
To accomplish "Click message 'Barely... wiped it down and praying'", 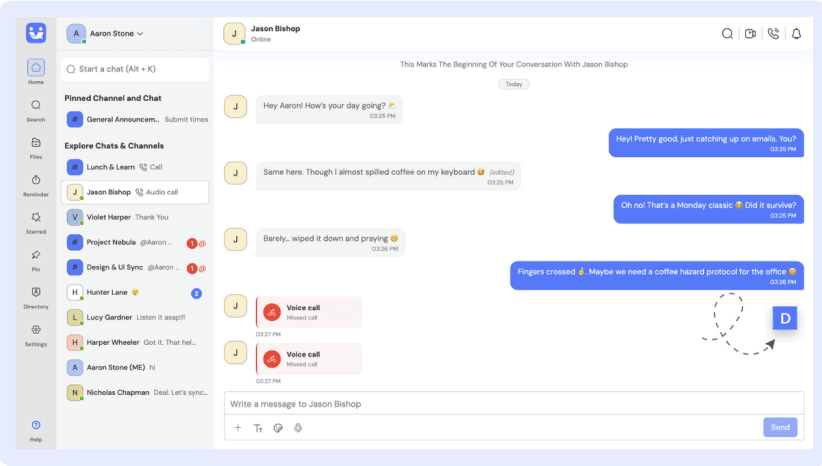I will pos(330,242).
